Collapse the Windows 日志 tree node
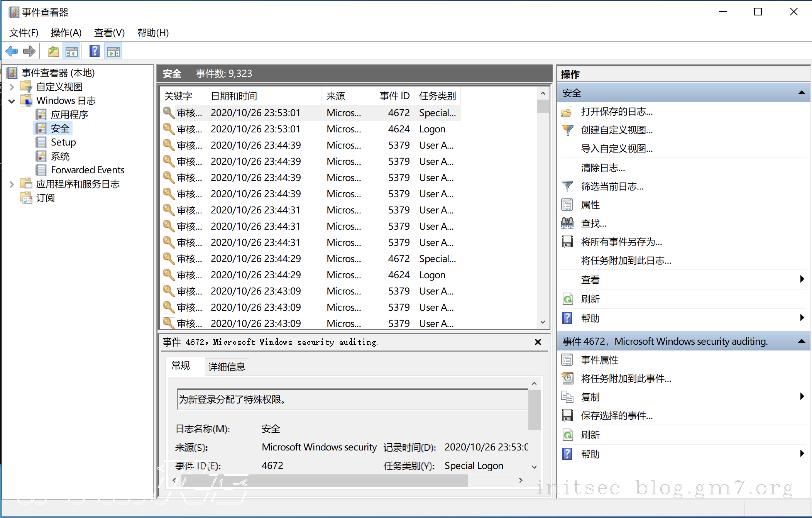The width and height of the screenshot is (812, 518). click(x=12, y=100)
